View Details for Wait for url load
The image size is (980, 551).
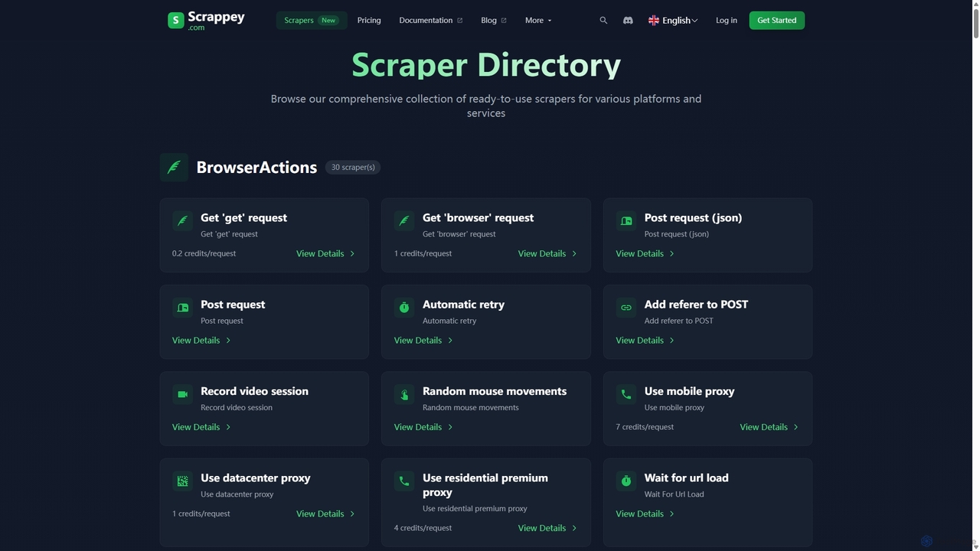(x=645, y=514)
